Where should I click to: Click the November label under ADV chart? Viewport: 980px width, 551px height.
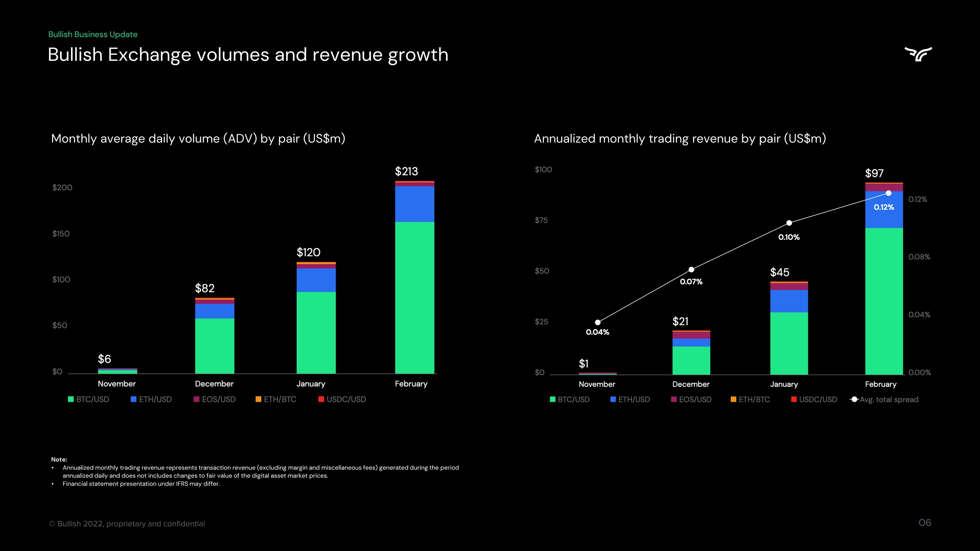117,384
